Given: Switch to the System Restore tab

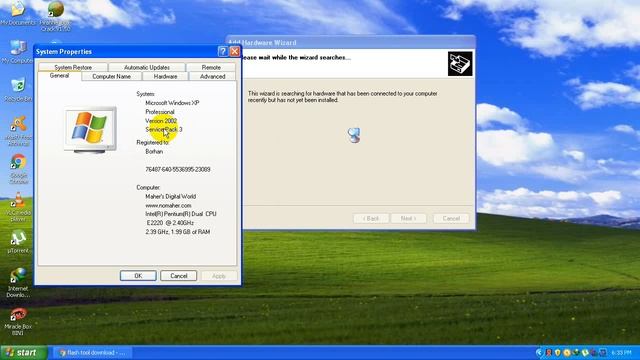Looking at the screenshot, I should click(73, 67).
